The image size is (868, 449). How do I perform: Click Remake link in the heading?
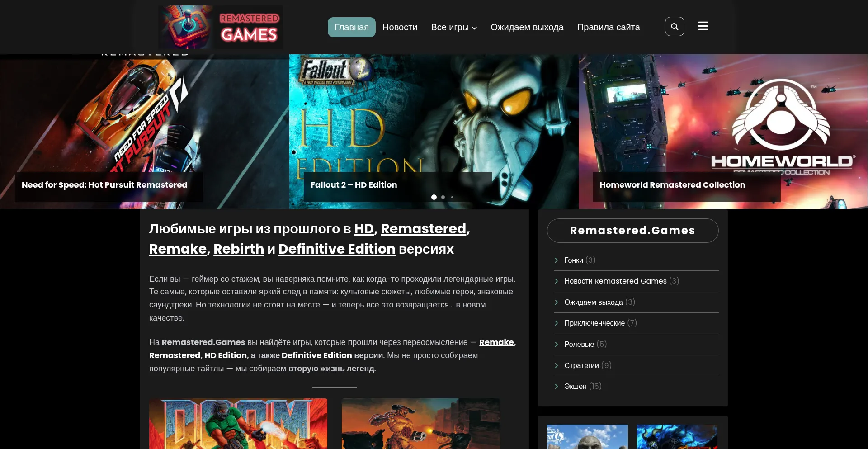pyautogui.click(x=178, y=249)
